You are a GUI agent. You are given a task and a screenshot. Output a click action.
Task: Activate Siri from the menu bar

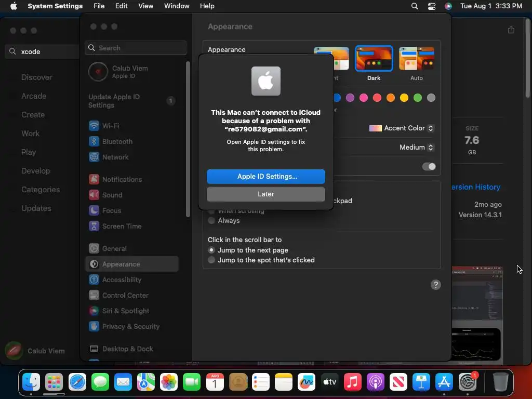448,6
